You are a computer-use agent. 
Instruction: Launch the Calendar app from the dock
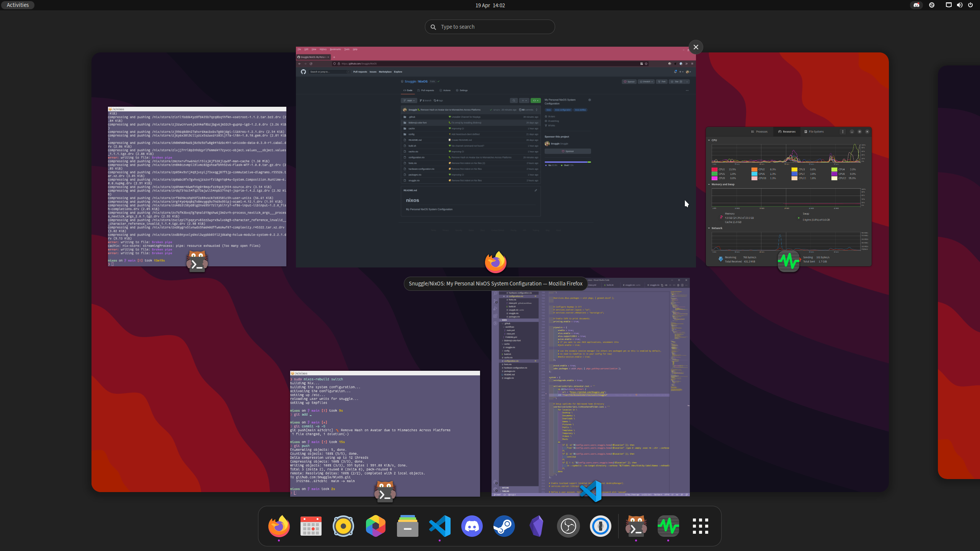(311, 526)
